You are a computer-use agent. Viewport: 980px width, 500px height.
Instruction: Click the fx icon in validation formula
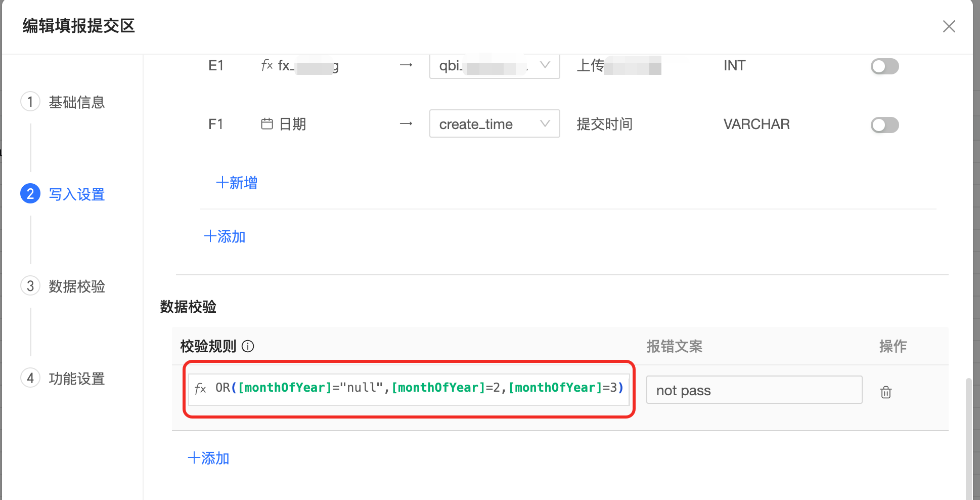point(200,389)
